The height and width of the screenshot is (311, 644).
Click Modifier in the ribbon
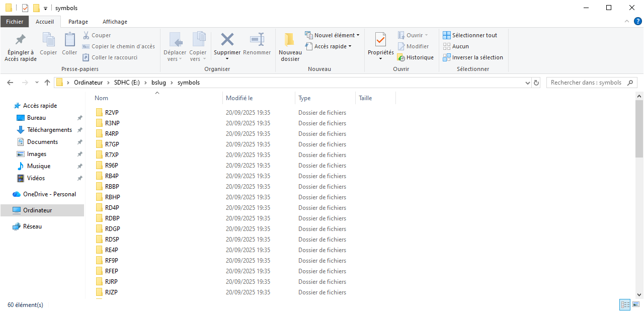pos(413,46)
